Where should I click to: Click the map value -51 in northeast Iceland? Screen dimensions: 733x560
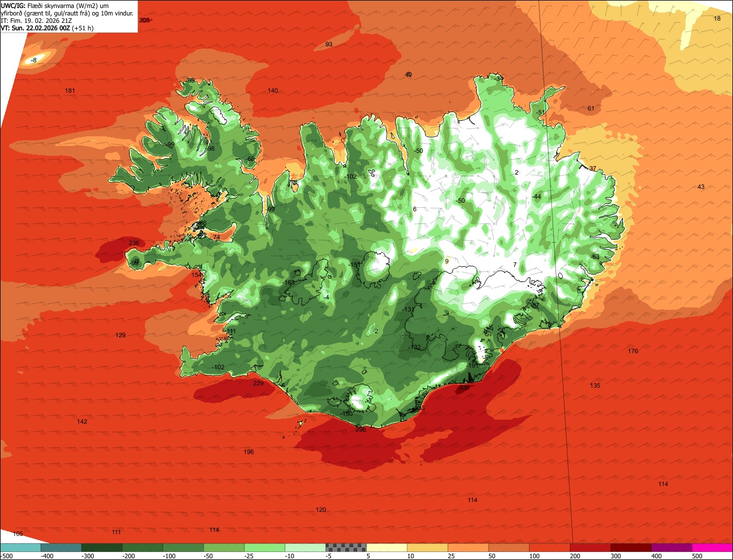click(x=539, y=112)
